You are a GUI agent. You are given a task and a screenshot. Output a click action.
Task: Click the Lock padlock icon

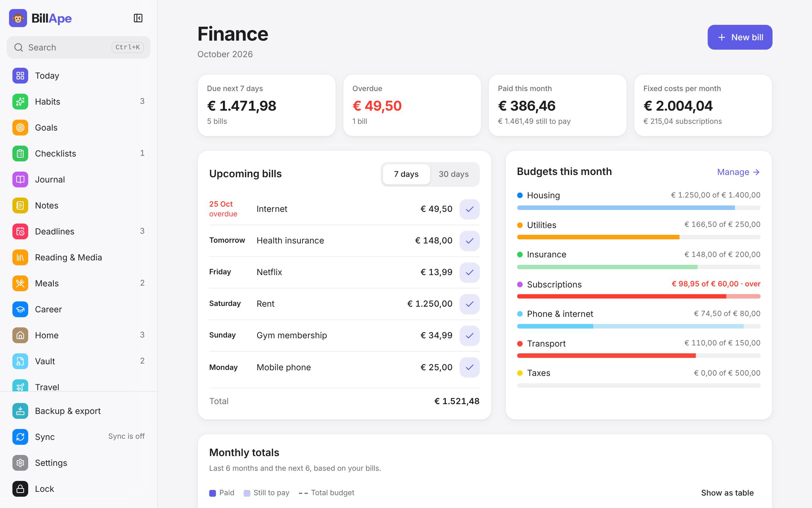[x=20, y=489]
